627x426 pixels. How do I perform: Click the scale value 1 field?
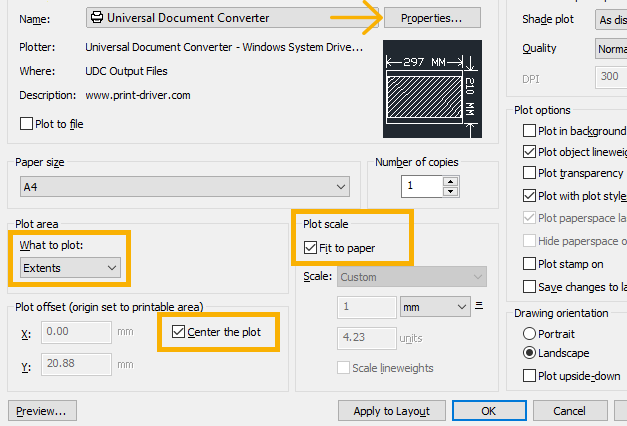click(x=367, y=307)
